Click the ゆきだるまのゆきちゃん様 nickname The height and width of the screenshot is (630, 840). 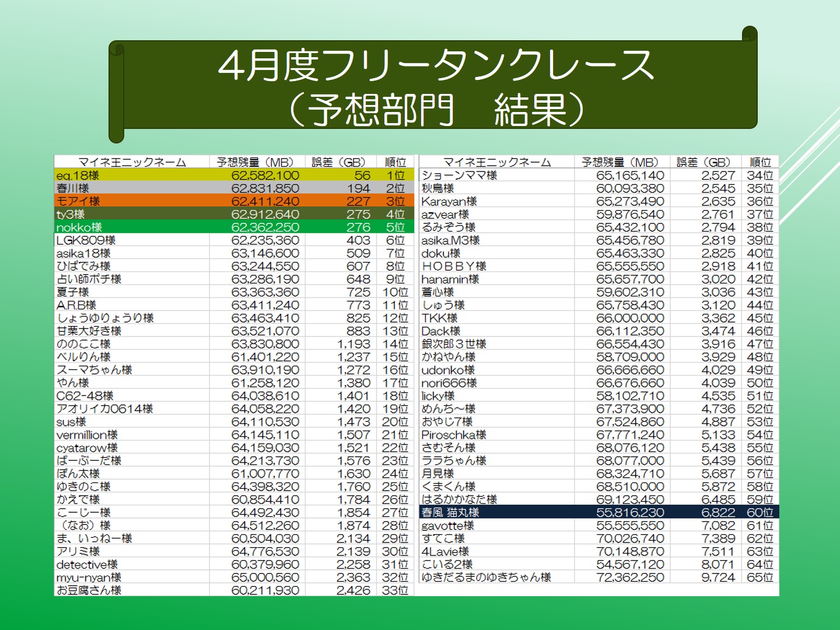[486, 577]
